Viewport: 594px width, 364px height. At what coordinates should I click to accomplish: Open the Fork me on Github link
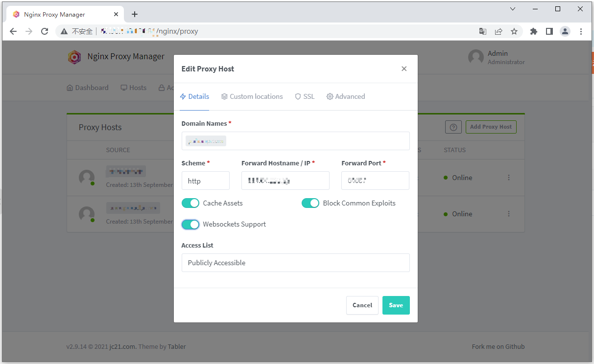(x=498, y=346)
